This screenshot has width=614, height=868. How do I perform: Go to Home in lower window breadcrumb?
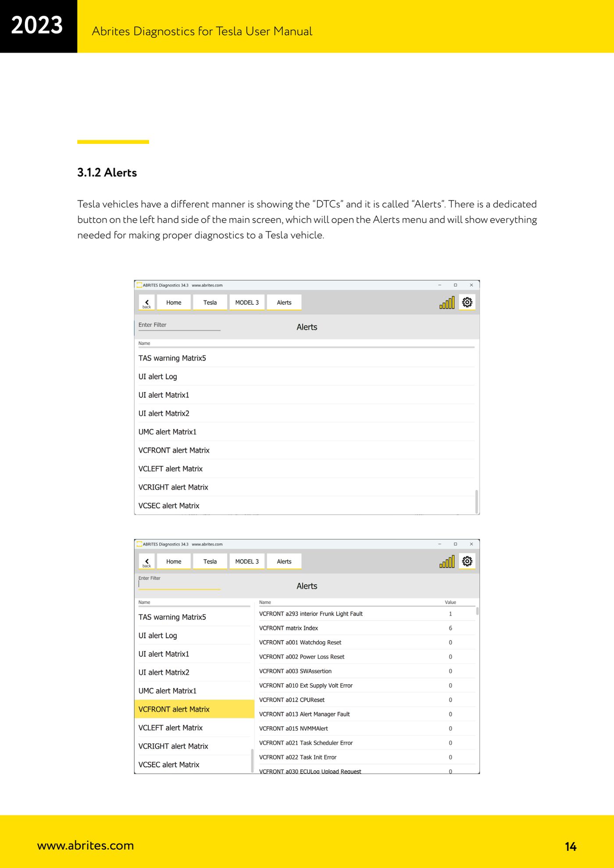click(x=174, y=561)
